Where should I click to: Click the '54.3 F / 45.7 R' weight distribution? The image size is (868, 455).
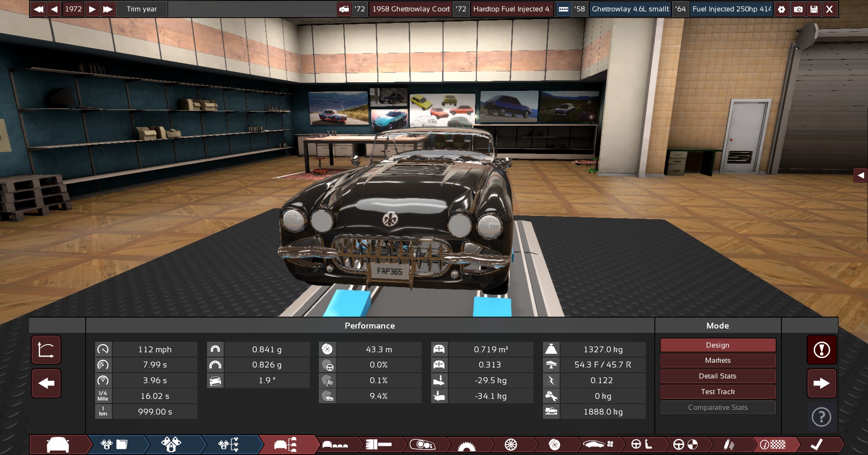(x=603, y=365)
